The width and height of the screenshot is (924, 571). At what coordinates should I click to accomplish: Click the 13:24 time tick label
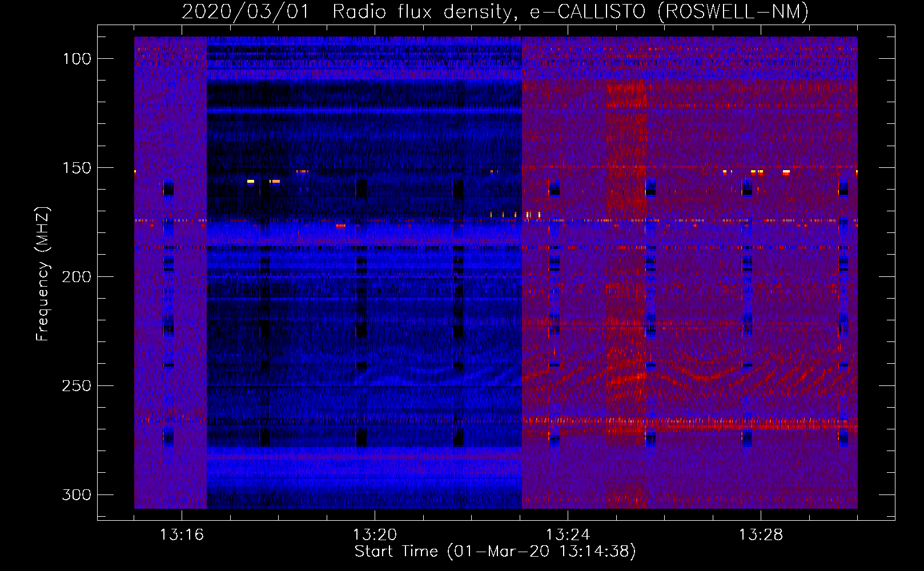[568, 534]
